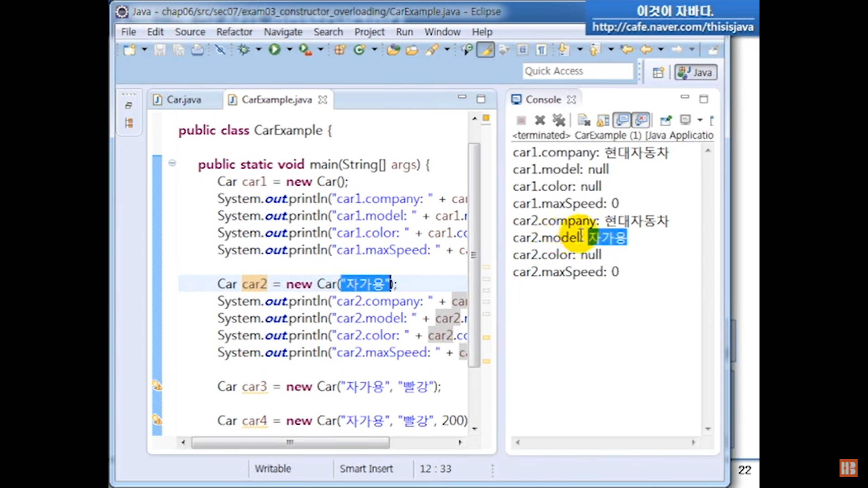This screenshot has width=868, height=488.
Task: Open the File menu
Action: tap(128, 32)
